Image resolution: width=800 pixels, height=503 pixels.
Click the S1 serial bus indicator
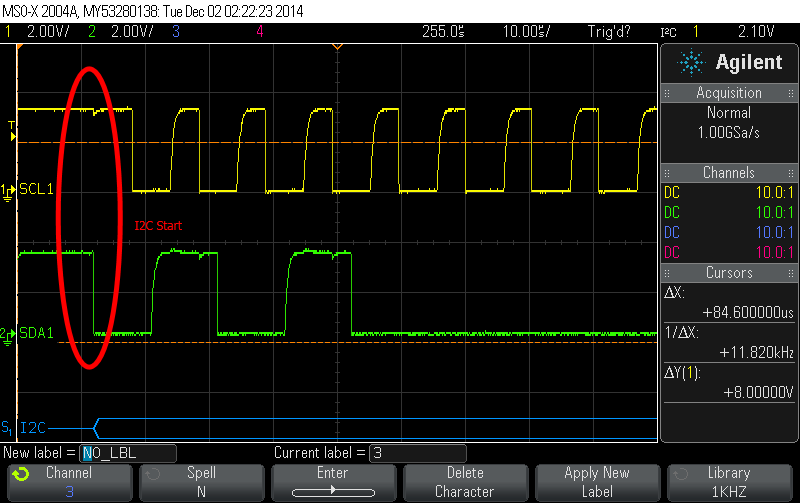(x=6, y=427)
